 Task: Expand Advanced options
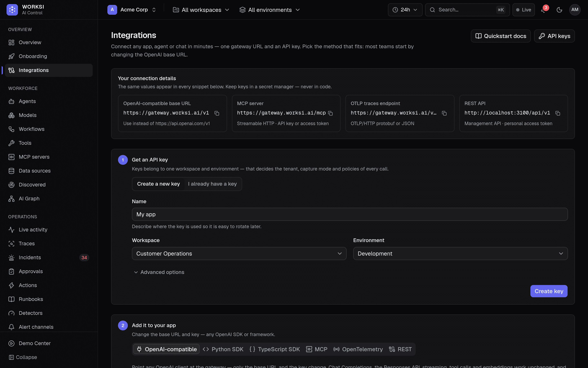(159, 272)
